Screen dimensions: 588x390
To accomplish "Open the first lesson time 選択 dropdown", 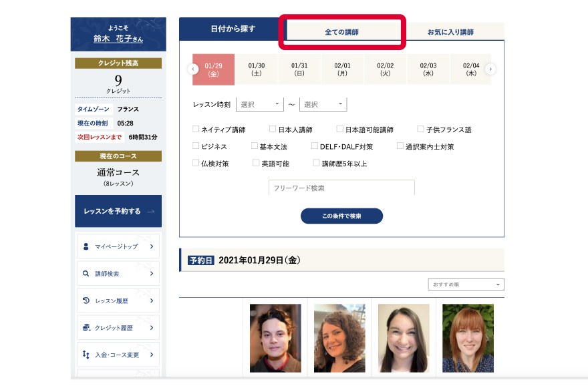I will pyautogui.click(x=261, y=104).
